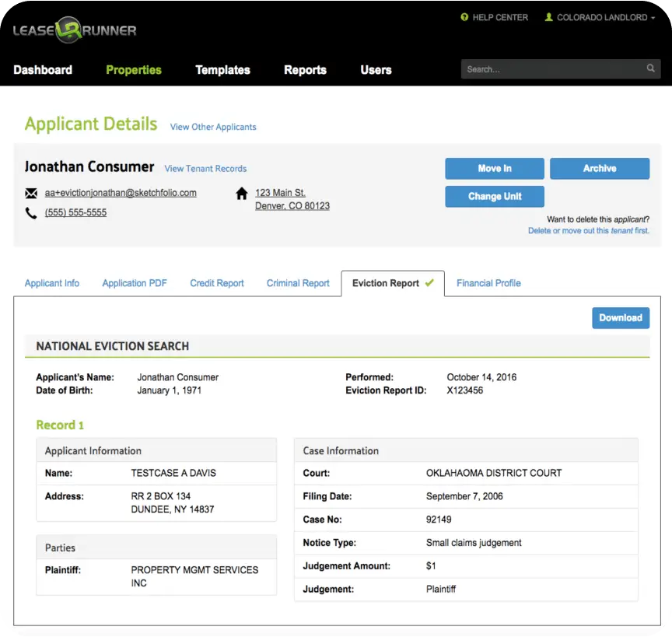The height and width of the screenshot is (637, 672).
Task: Click the user profile icon
Action: click(548, 17)
